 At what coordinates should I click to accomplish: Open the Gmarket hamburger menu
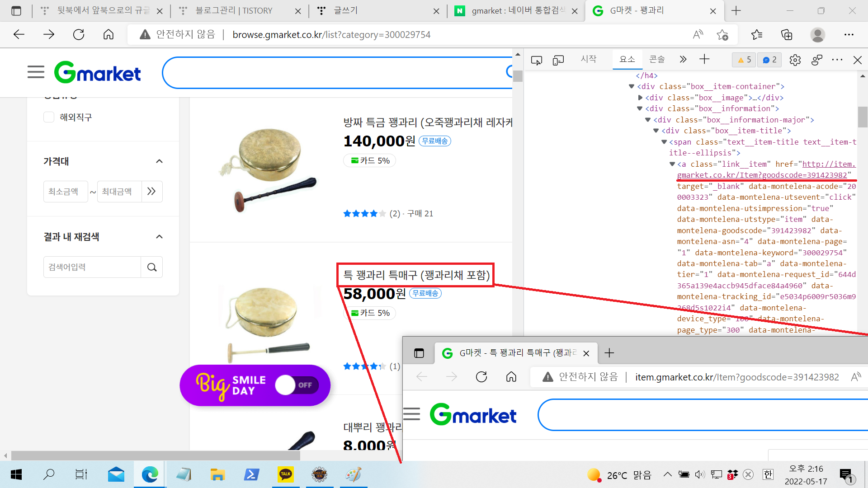(36, 72)
